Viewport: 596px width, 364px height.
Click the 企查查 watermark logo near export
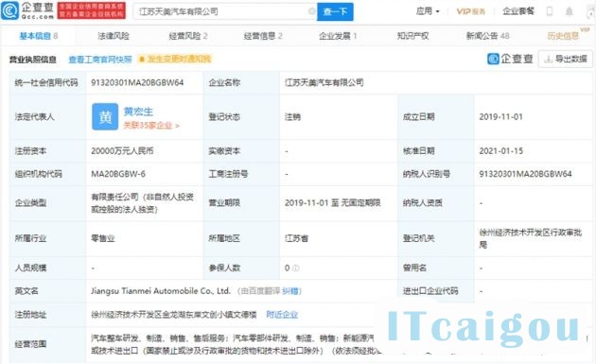(x=510, y=59)
